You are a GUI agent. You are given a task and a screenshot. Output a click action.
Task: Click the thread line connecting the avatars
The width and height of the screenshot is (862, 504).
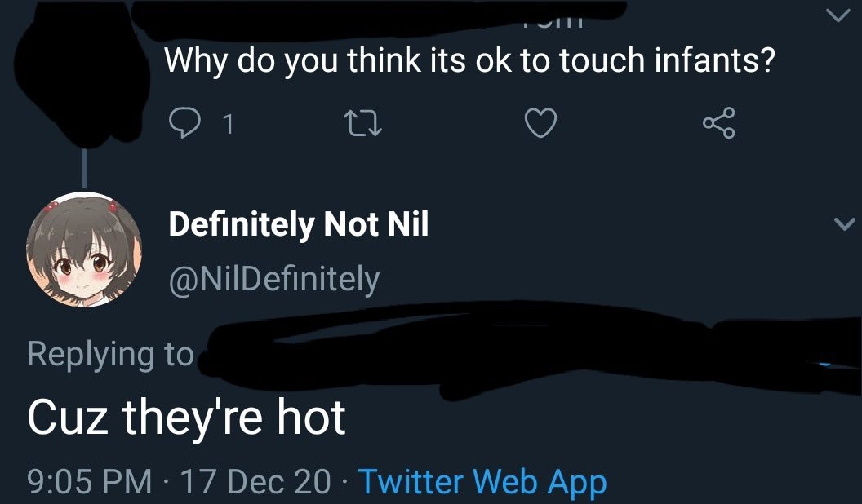[86, 170]
